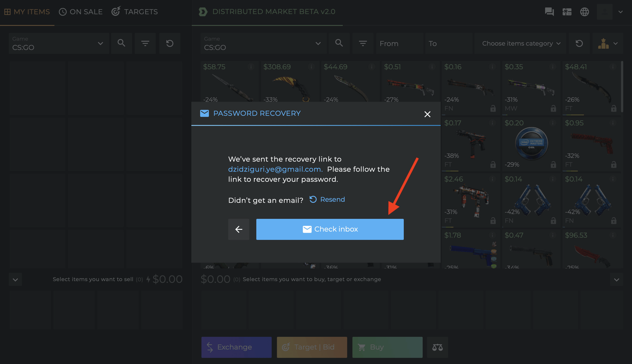Image resolution: width=632 pixels, height=364 pixels.
Task: Click the lock icon on $0.16 item
Action: click(493, 108)
